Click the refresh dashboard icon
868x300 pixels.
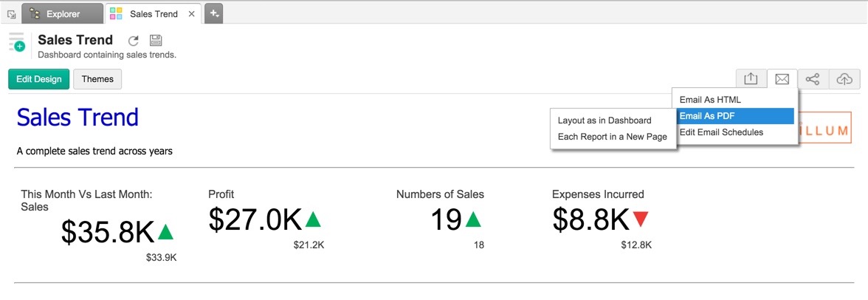coord(134,41)
